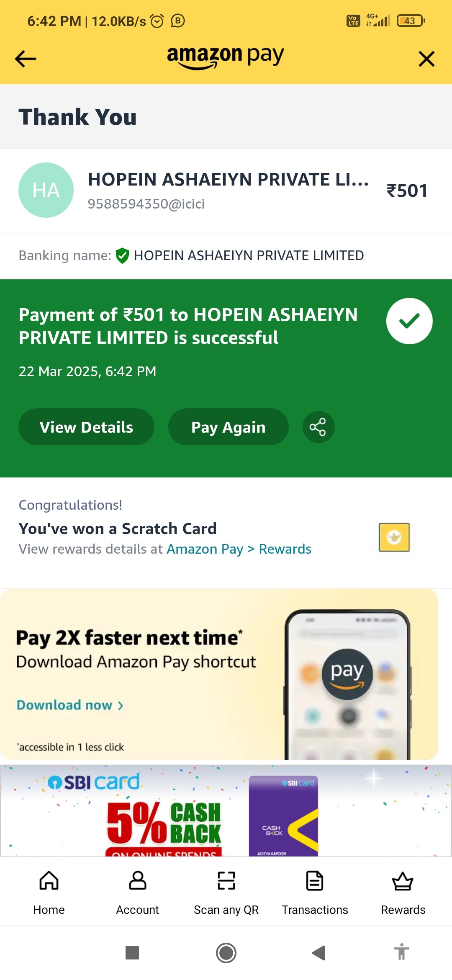This screenshot has height=980, width=452.
Task: Open Scan any QR
Action: click(x=226, y=892)
